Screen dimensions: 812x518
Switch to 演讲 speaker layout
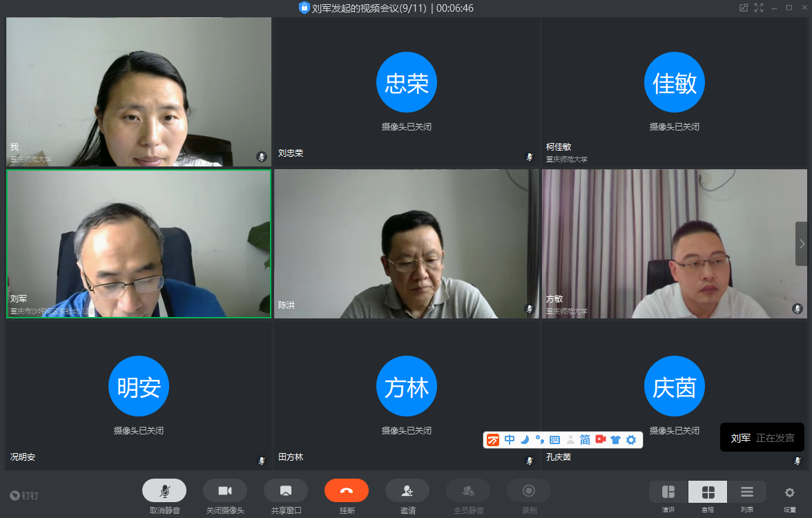tap(668, 492)
